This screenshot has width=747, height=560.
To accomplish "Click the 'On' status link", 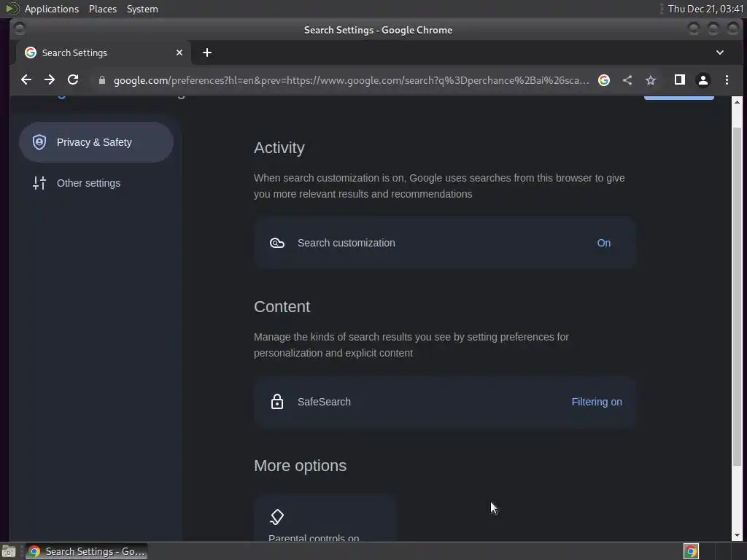I will coord(603,243).
